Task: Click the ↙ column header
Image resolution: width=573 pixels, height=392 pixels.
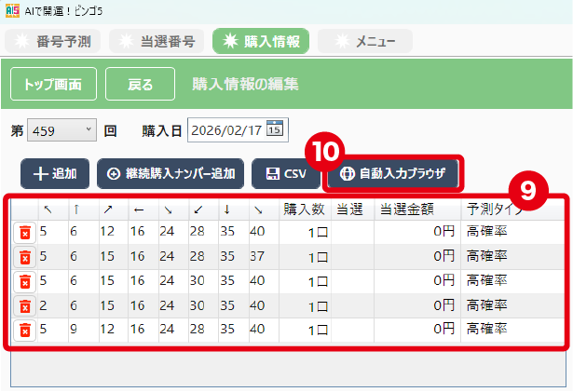Action: point(203,210)
